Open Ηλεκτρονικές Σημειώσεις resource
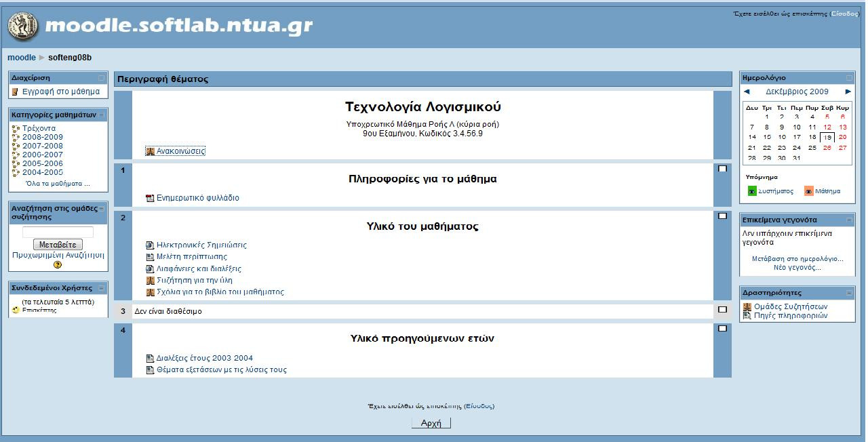This screenshot has height=442, width=868. (201, 245)
